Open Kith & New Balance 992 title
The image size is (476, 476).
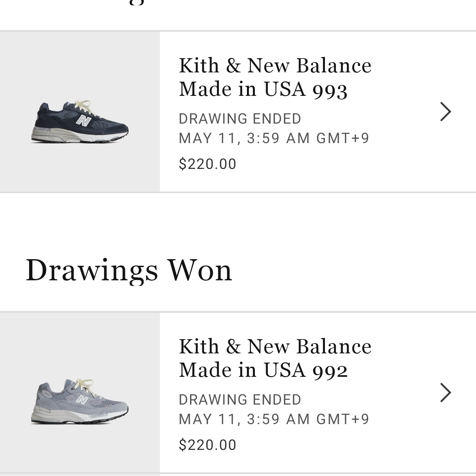click(x=275, y=358)
